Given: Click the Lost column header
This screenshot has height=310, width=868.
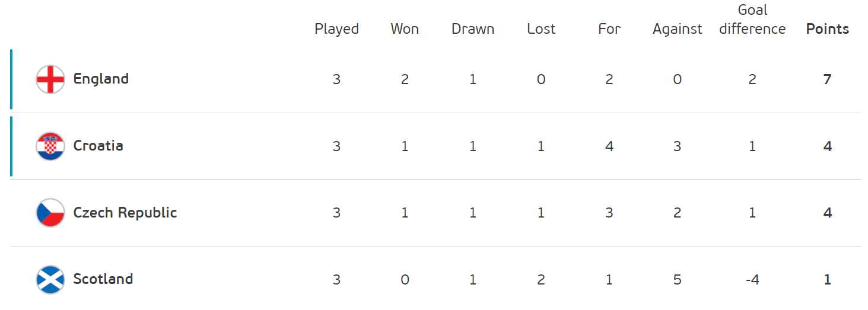Looking at the screenshot, I should click(541, 29).
